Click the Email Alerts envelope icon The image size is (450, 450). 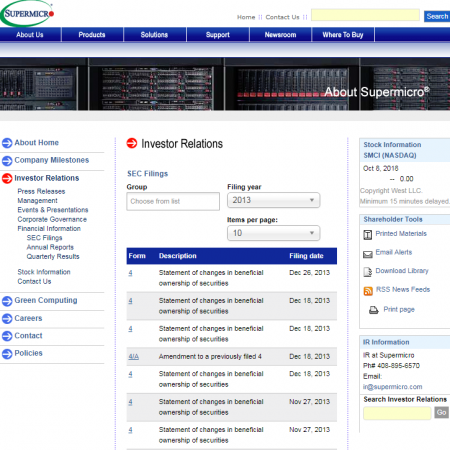[368, 255]
